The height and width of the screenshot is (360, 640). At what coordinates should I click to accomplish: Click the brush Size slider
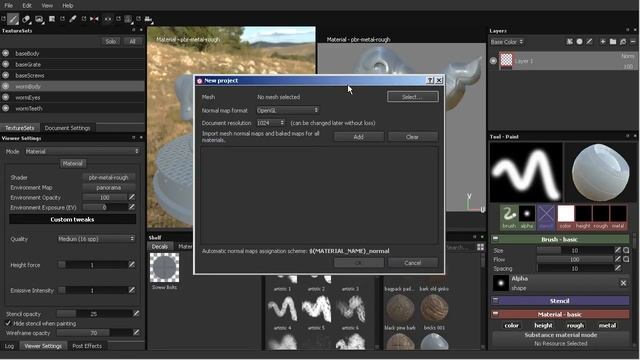pos(575,250)
